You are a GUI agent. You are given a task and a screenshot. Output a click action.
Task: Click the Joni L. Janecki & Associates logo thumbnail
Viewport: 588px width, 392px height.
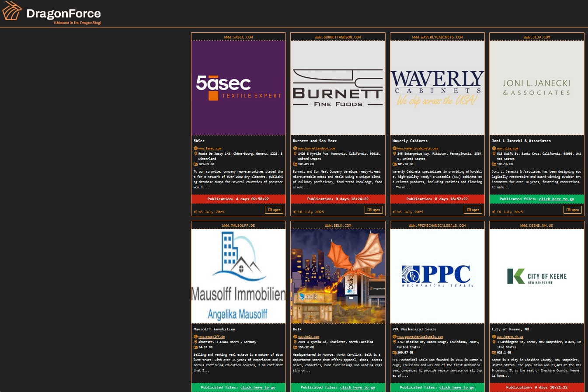(537, 88)
